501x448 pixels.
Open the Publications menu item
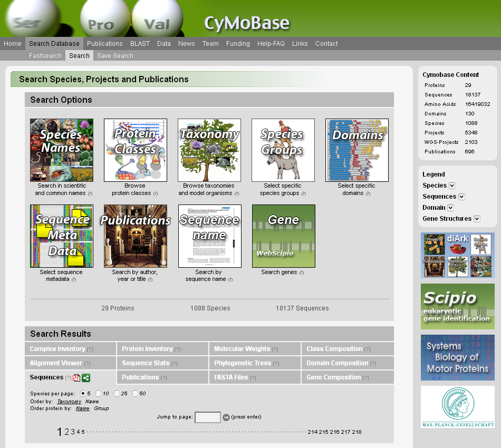click(x=105, y=43)
